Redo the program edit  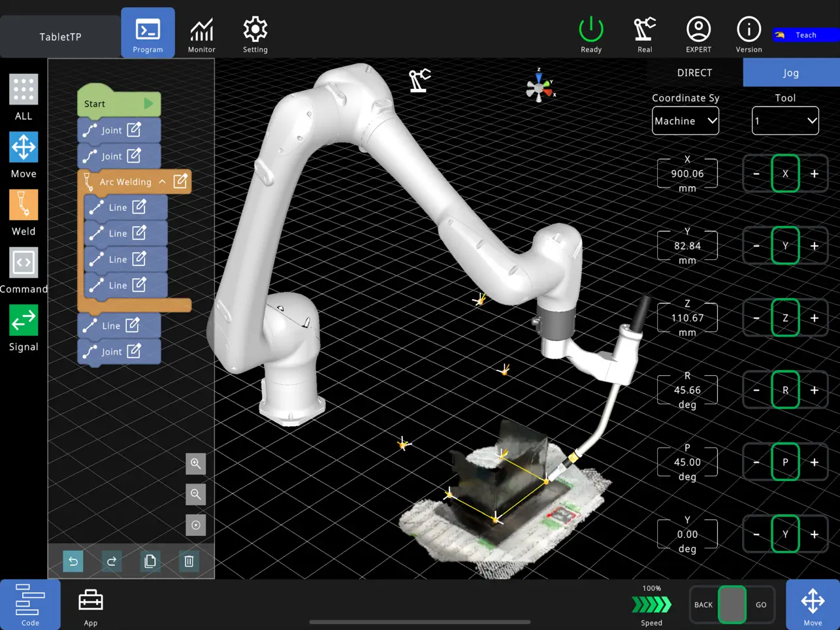coord(112,561)
